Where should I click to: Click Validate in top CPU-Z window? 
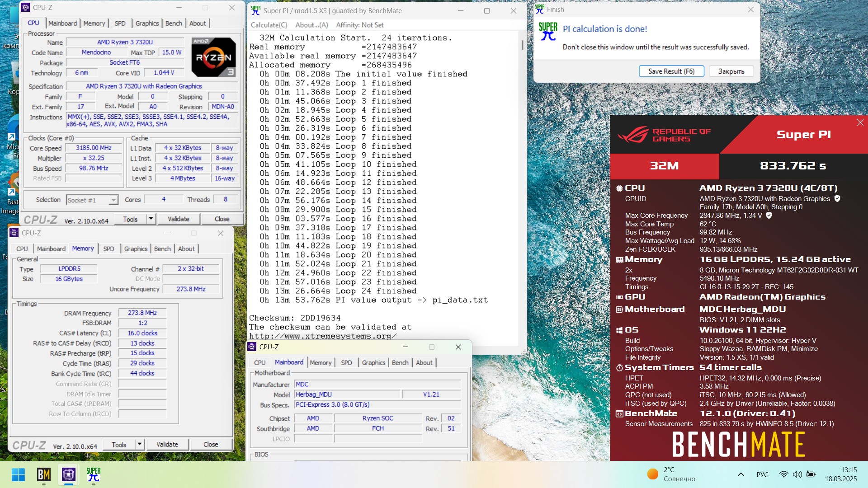point(179,219)
